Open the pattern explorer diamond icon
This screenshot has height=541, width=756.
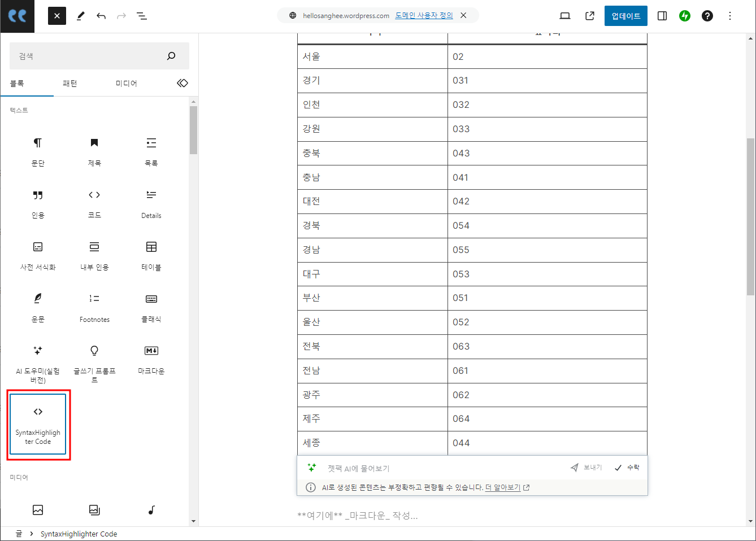coord(183,83)
